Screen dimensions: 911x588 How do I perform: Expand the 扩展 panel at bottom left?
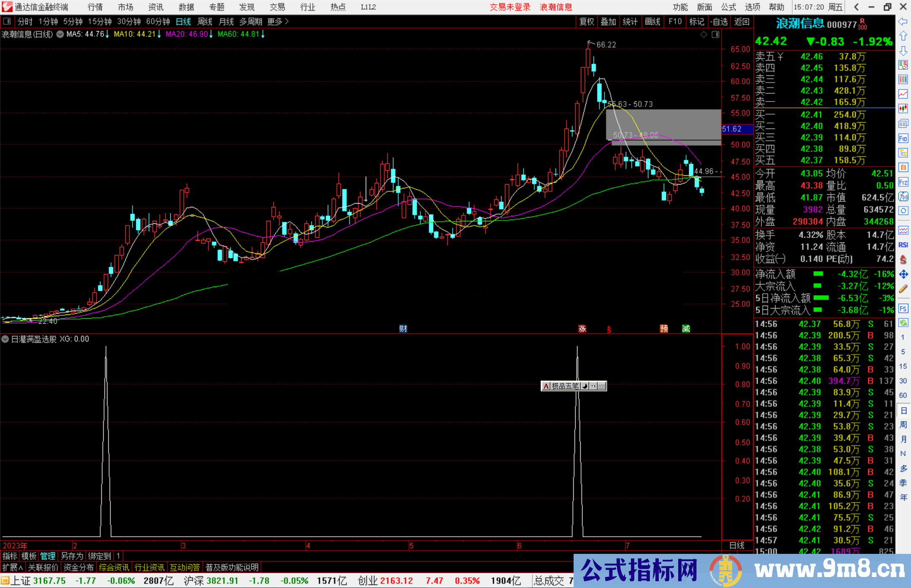12,567
